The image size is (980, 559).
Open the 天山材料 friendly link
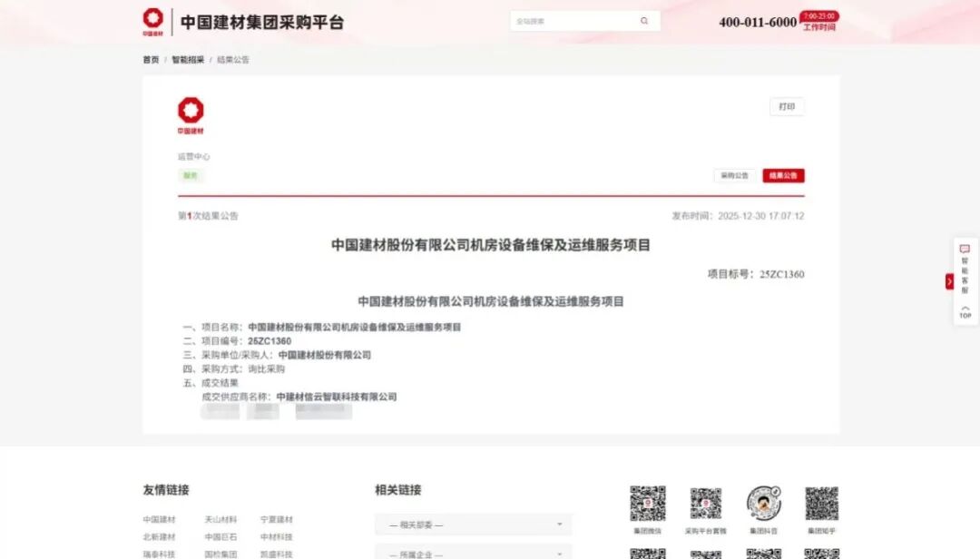[x=220, y=520]
